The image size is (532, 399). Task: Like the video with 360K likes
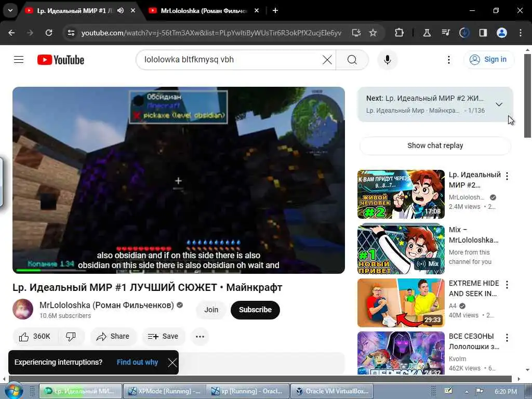[x=35, y=336]
